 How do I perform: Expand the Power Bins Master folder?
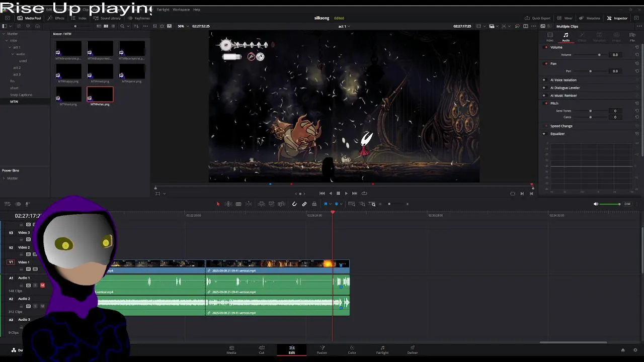4,178
